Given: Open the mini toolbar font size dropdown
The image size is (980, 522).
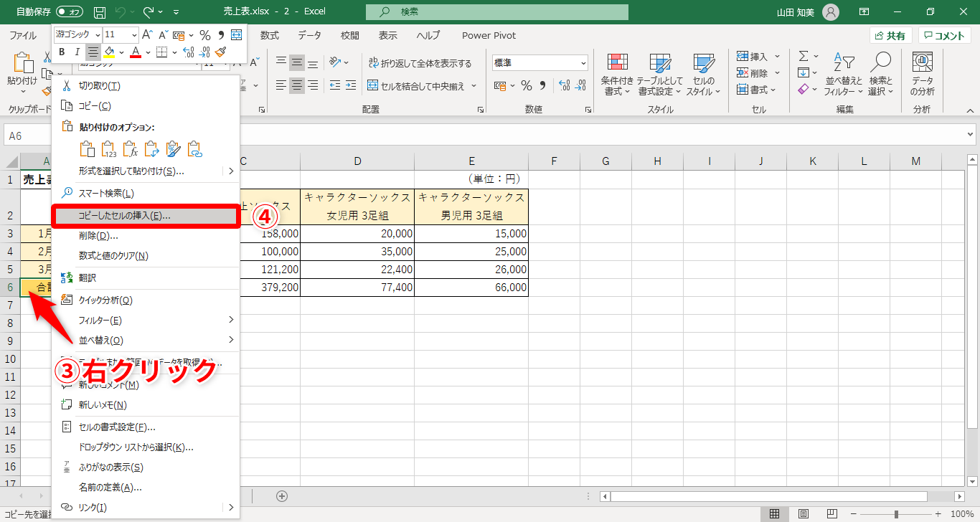Looking at the screenshot, I should point(134,34).
